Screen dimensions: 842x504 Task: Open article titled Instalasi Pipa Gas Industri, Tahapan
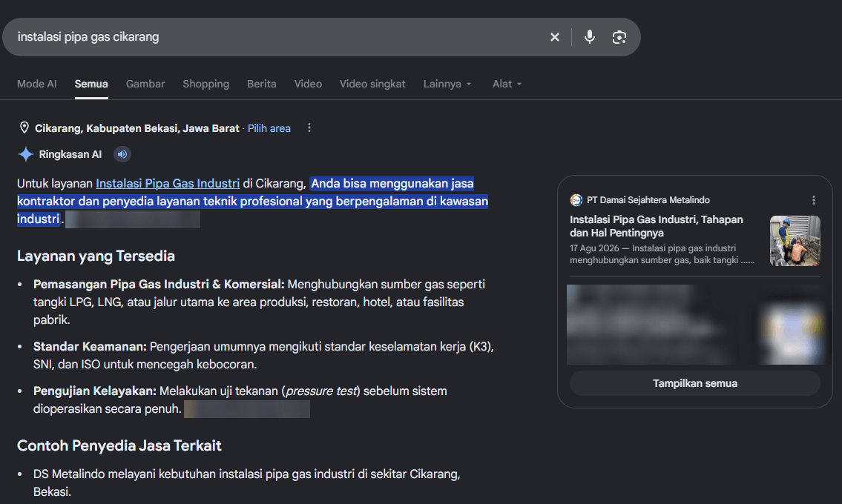pyautogui.click(x=657, y=226)
